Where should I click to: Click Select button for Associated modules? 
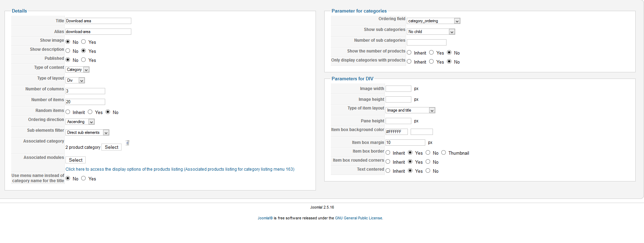(76, 160)
